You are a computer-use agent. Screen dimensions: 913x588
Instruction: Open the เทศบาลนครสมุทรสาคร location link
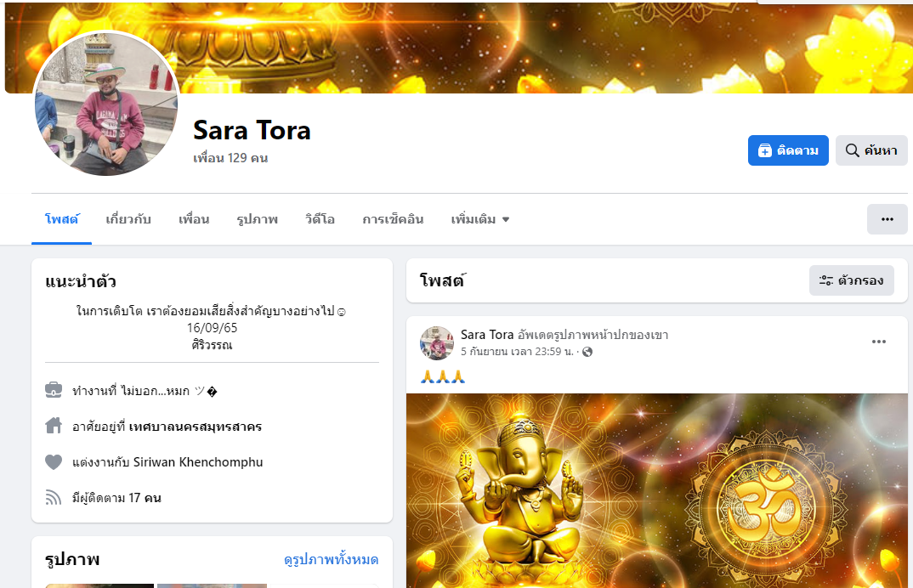pyautogui.click(x=196, y=427)
